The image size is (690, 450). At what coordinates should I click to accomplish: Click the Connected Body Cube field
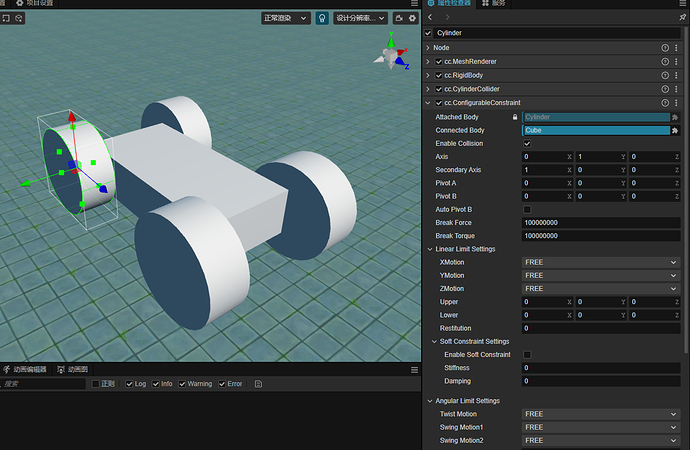coord(596,130)
